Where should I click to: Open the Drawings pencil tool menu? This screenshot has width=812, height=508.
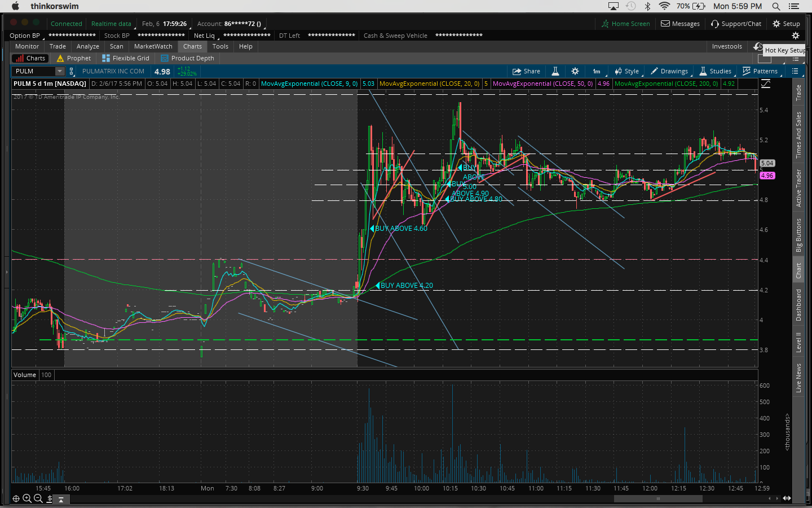669,71
